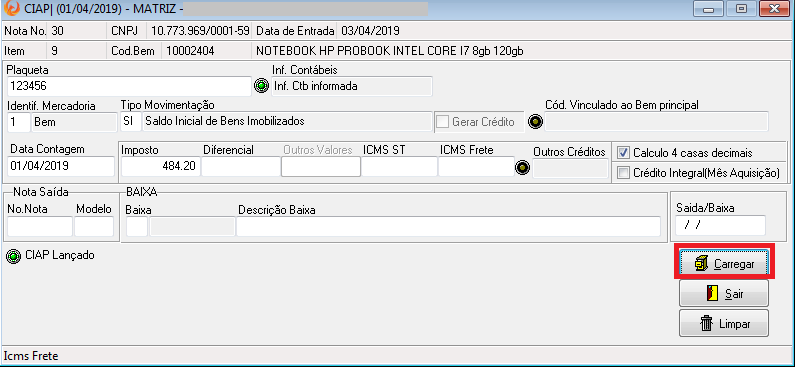
Task: Click the green CIAP Lançado status light
Action: pos(13,256)
